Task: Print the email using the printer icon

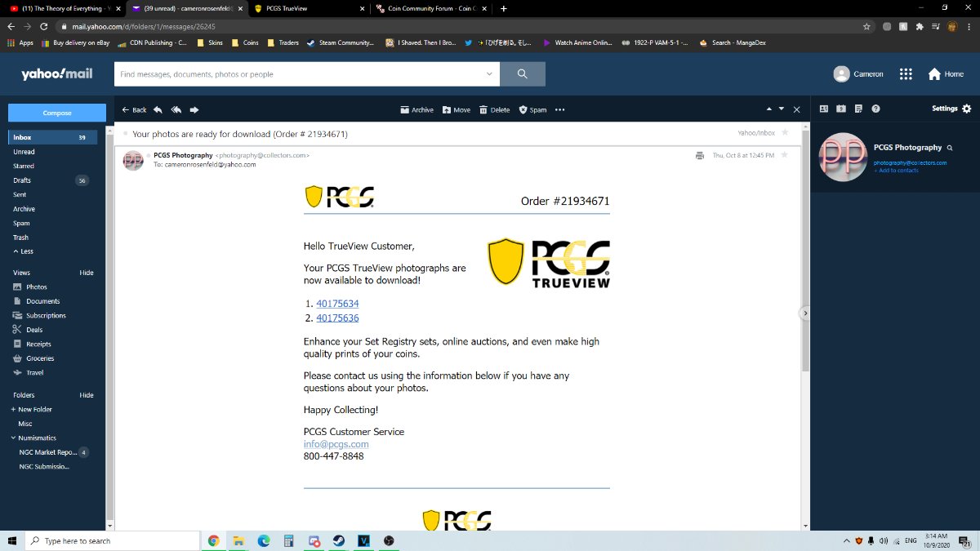Action: [699, 155]
